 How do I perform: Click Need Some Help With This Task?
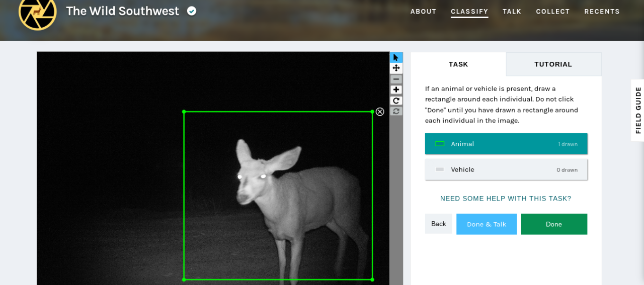[506, 199]
